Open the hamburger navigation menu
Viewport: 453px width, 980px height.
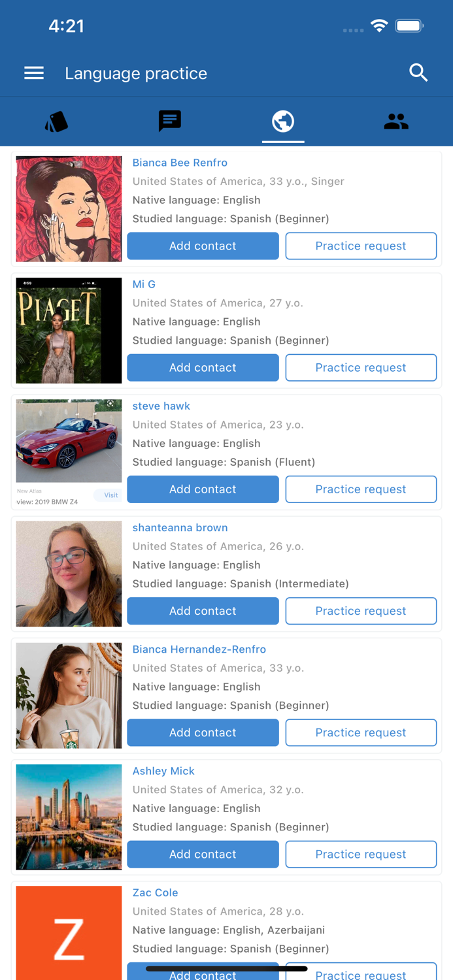click(33, 73)
